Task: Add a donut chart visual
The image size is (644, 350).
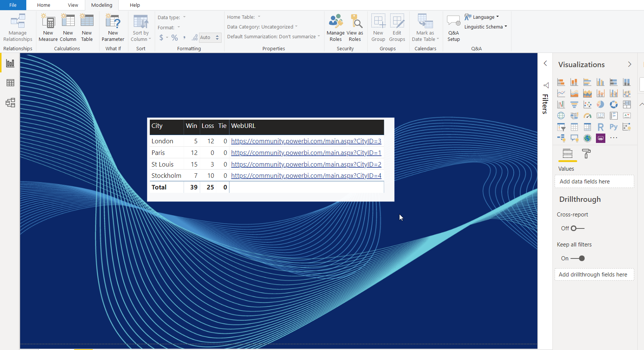Action: click(614, 105)
